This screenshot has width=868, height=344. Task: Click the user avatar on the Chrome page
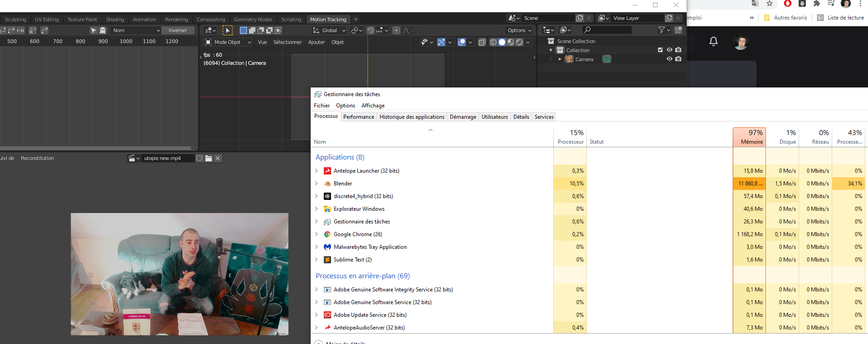741,42
